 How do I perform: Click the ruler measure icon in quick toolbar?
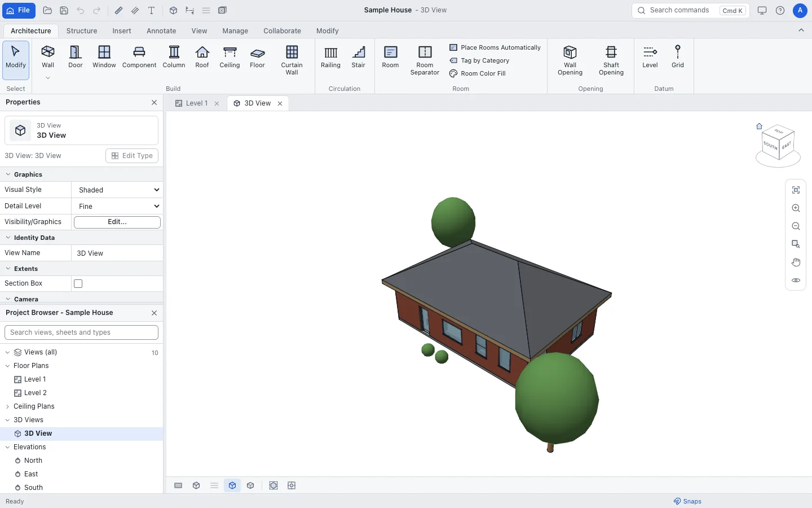(118, 10)
